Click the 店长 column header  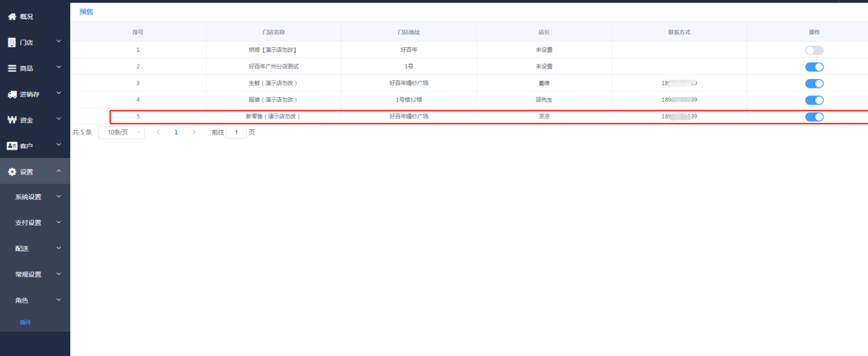pos(544,32)
